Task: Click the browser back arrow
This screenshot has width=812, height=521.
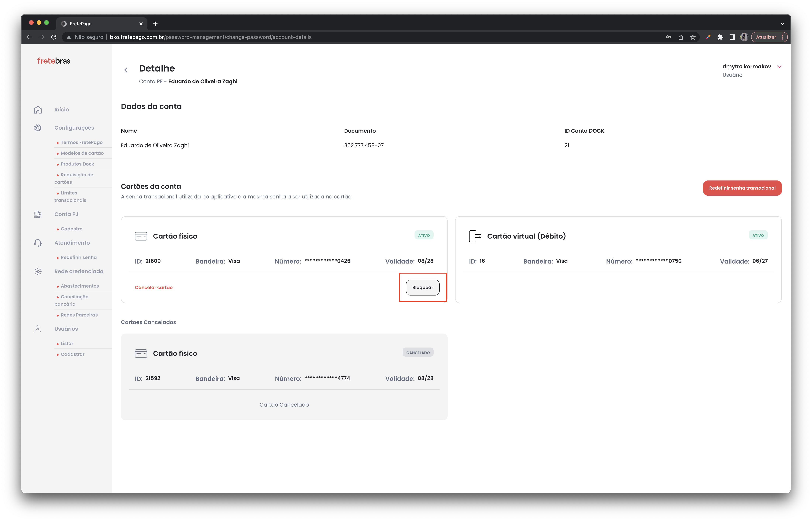Action: coord(29,37)
